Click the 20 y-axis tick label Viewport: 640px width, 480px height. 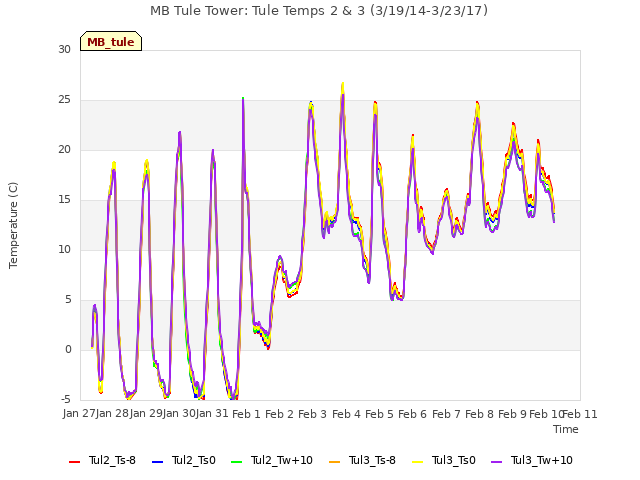click(x=64, y=149)
